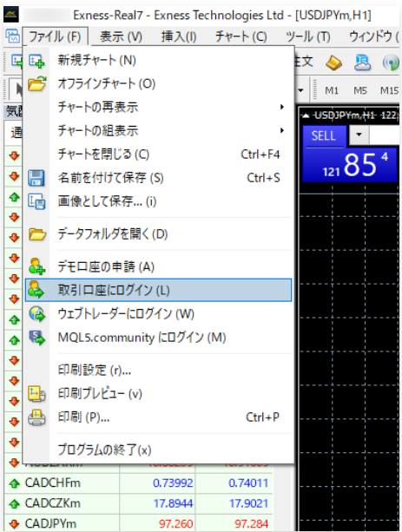Click the MQL5 community login icon
402x532 pixels.
[36, 338]
